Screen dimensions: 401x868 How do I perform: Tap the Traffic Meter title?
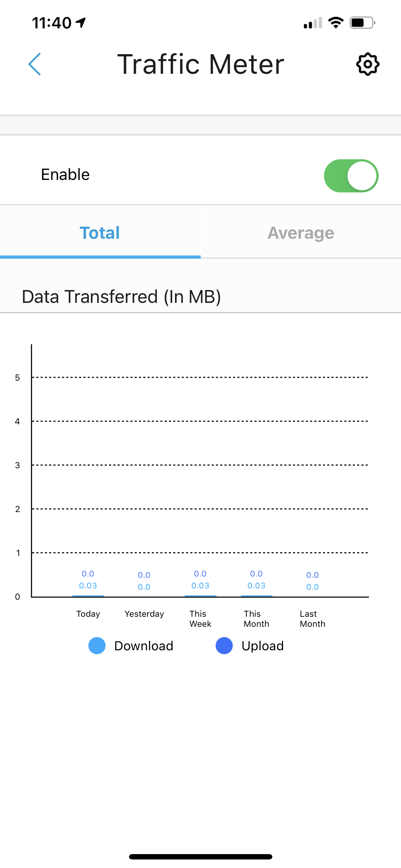pyautogui.click(x=201, y=64)
